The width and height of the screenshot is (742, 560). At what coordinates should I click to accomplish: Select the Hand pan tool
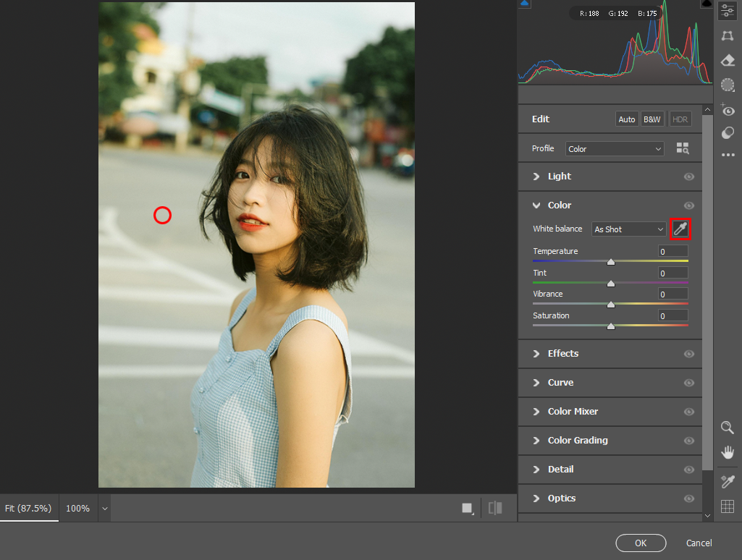[x=728, y=452]
